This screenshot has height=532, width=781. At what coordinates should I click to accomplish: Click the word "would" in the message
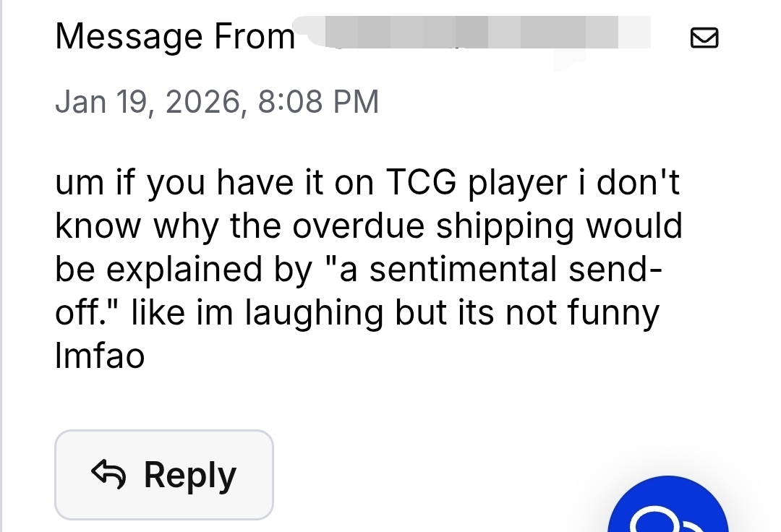pyautogui.click(x=634, y=227)
